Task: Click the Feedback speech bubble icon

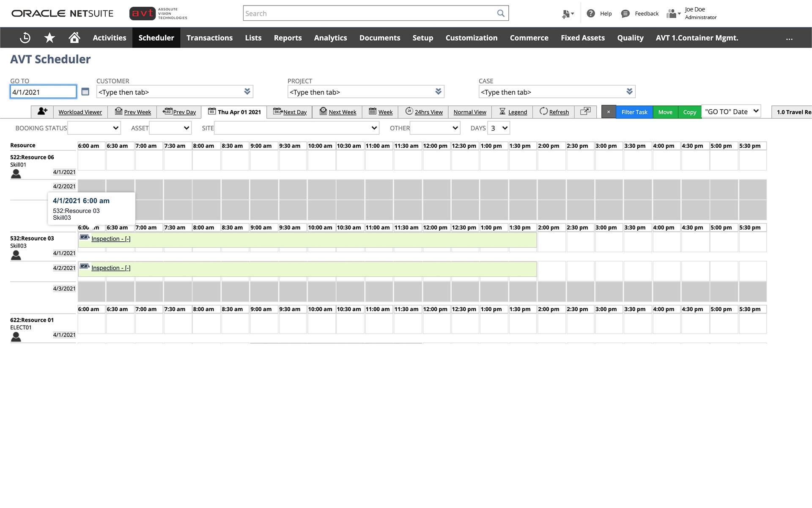Action: point(625,14)
